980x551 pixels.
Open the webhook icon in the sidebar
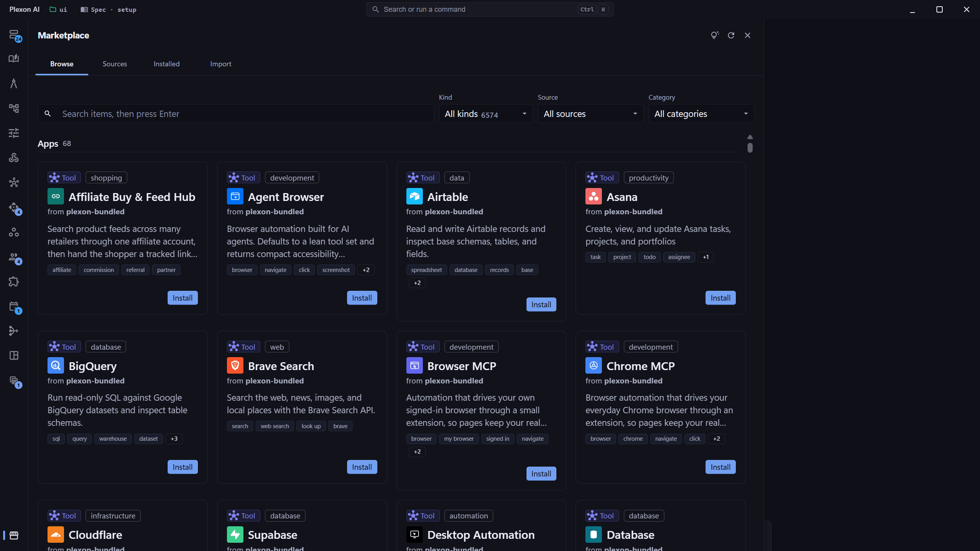[14, 157]
